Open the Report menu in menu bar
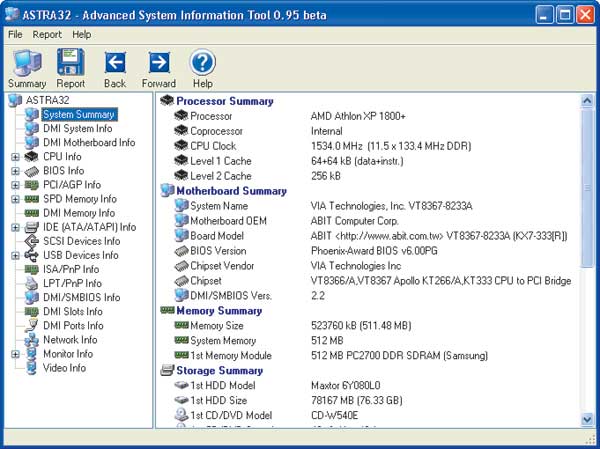Viewport: 600px width, 449px height. (x=47, y=34)
